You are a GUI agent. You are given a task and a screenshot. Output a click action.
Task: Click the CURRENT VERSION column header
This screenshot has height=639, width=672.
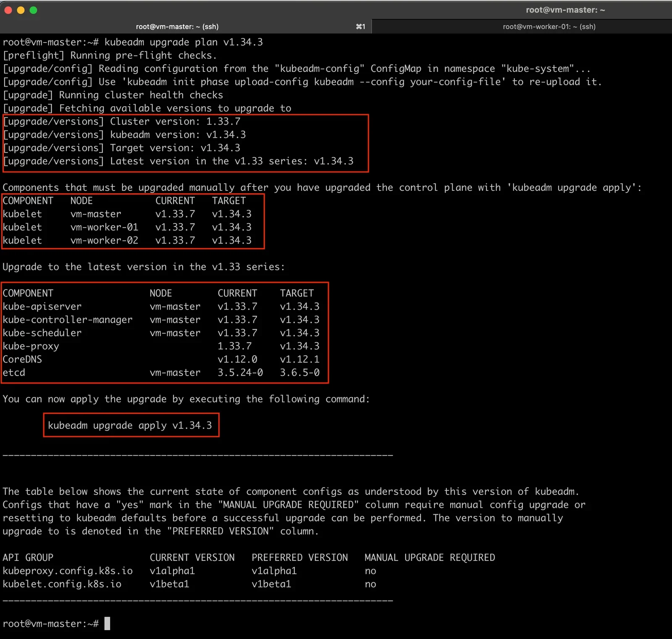coord(192,557)
